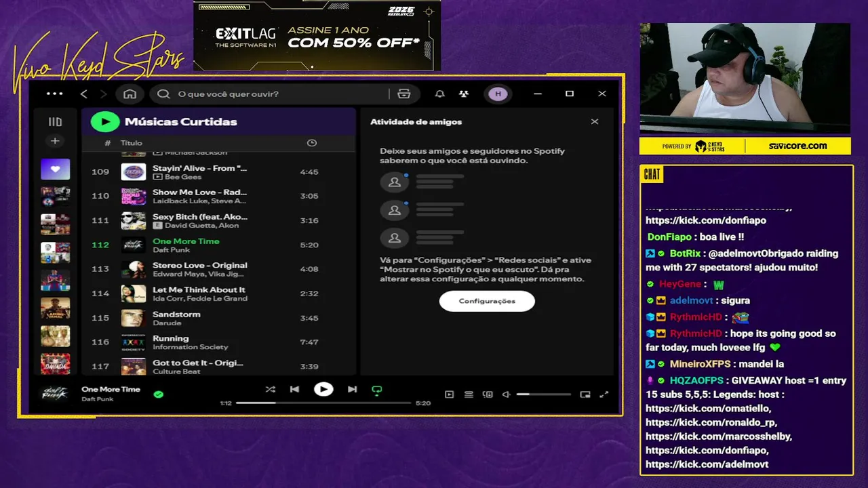The height and width of the screenshot is (488, 868).
Task: Open the connect to a device icon
Action: 488,394
